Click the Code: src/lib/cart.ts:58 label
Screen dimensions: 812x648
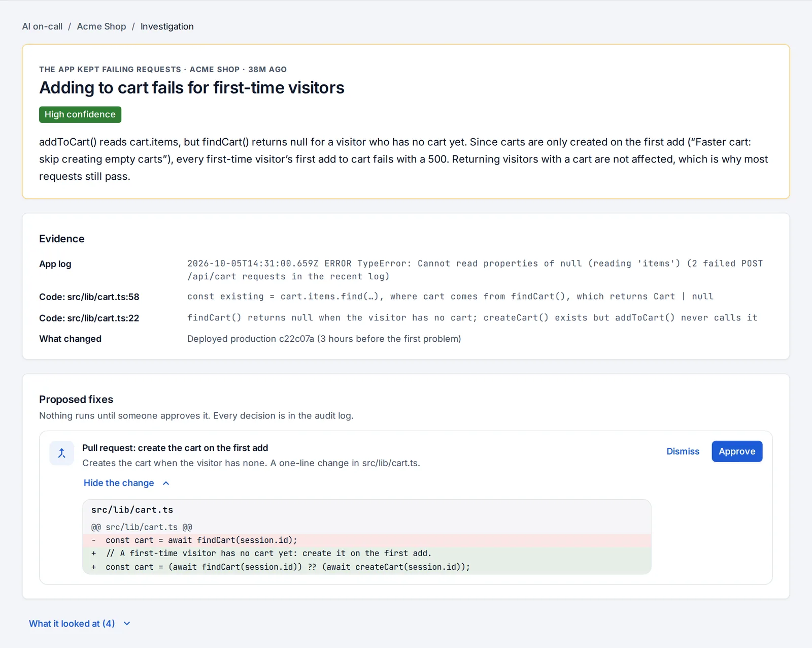point(89,297)
